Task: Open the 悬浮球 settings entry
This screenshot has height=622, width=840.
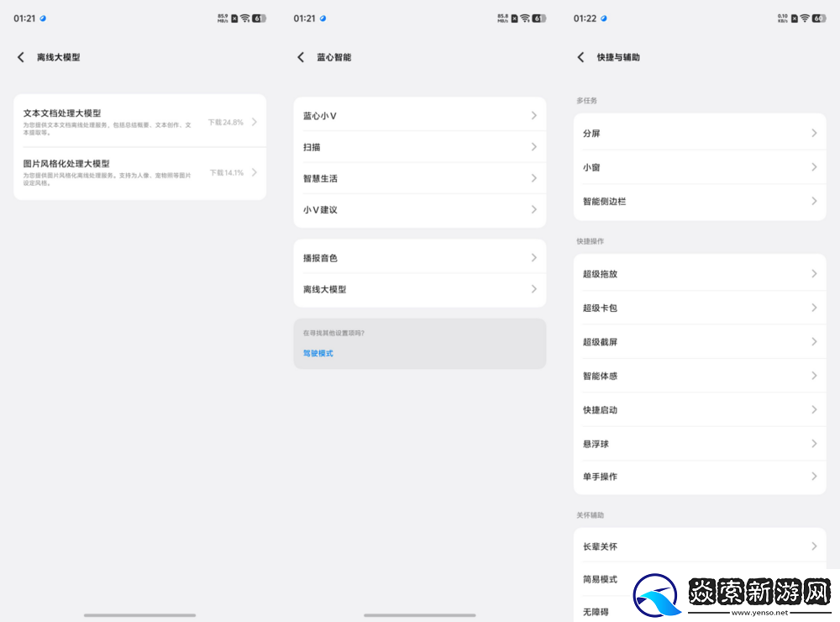Action: coord(701,443)
